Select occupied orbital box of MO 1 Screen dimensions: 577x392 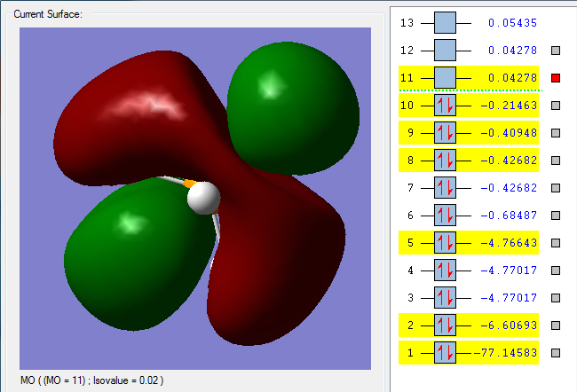tap(445, 353)
